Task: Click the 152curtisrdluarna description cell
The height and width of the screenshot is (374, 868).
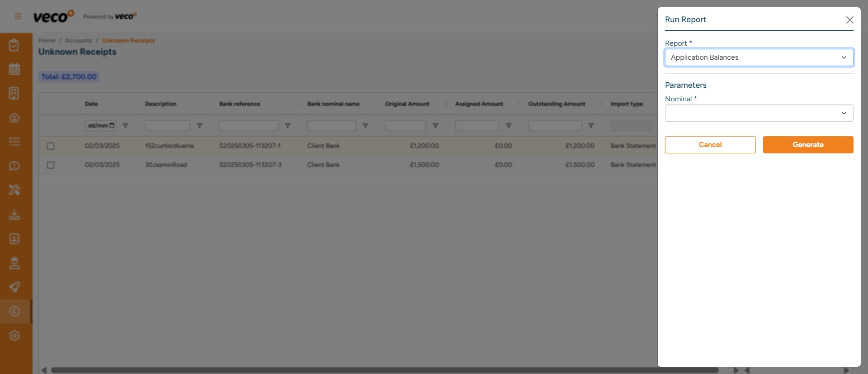Action: [169, 146]
